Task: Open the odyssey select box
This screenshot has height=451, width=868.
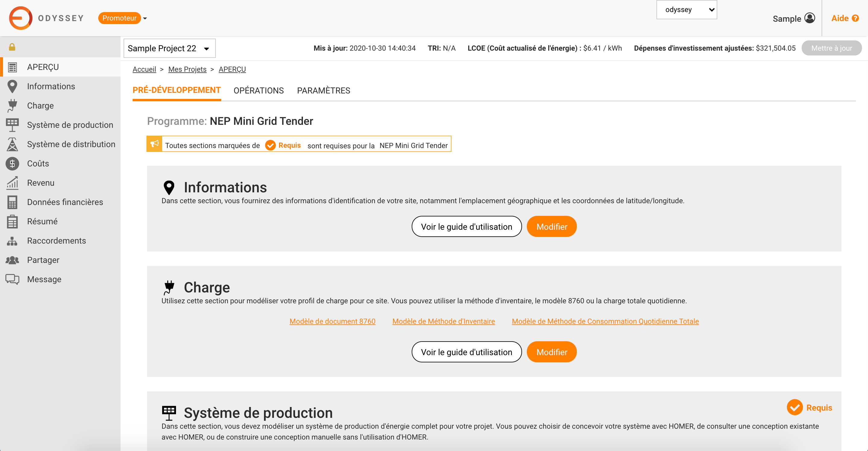Action: click(x=686, y=10)
